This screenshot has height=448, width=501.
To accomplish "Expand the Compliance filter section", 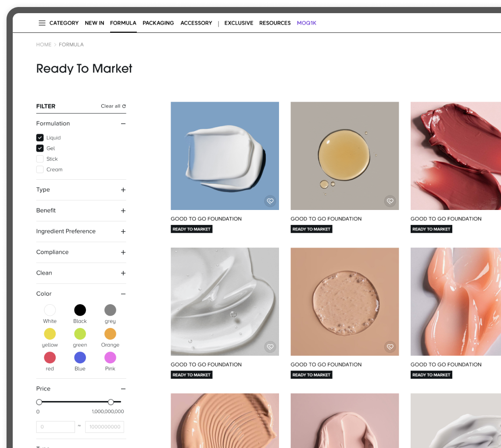I will [x=123, y=252].
